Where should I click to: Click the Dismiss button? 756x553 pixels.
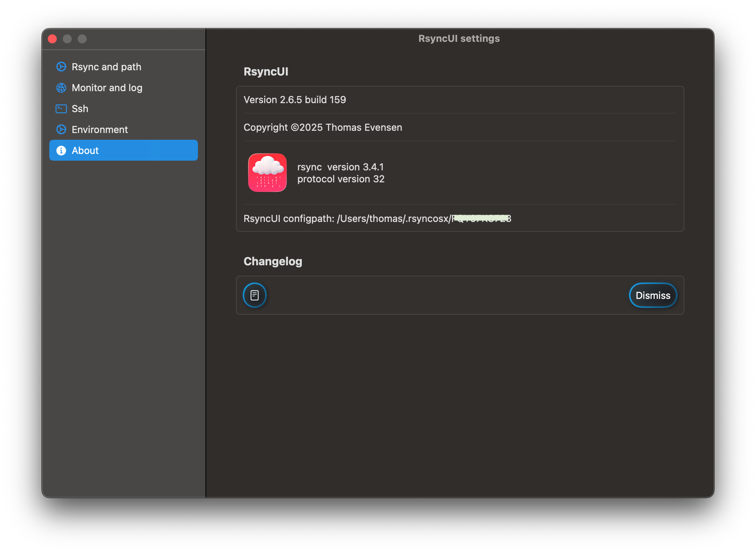pos(653,295)
